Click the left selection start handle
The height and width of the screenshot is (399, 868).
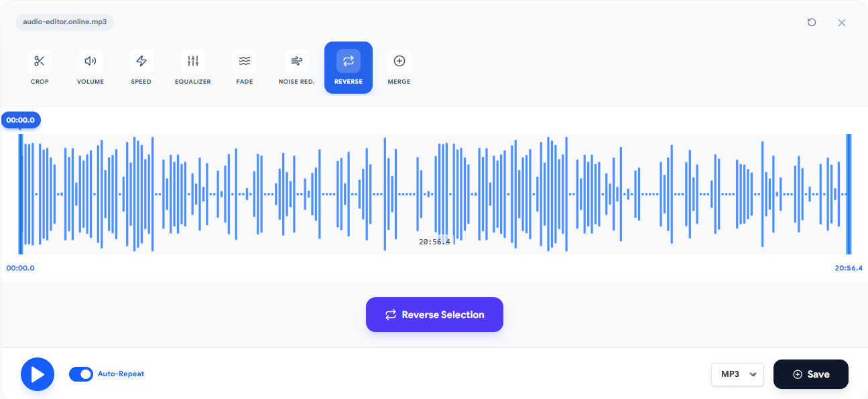click(x=21, y=194)
